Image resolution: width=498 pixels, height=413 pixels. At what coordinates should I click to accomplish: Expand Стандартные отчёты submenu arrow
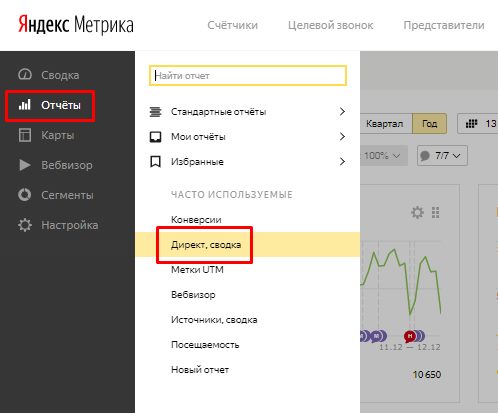pyautogui.click(x=342, y=111)
